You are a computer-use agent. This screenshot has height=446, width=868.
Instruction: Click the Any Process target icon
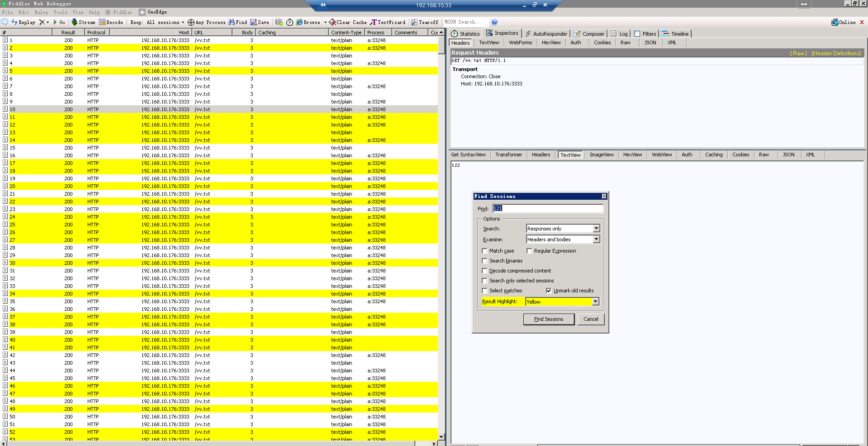point(191,22)
